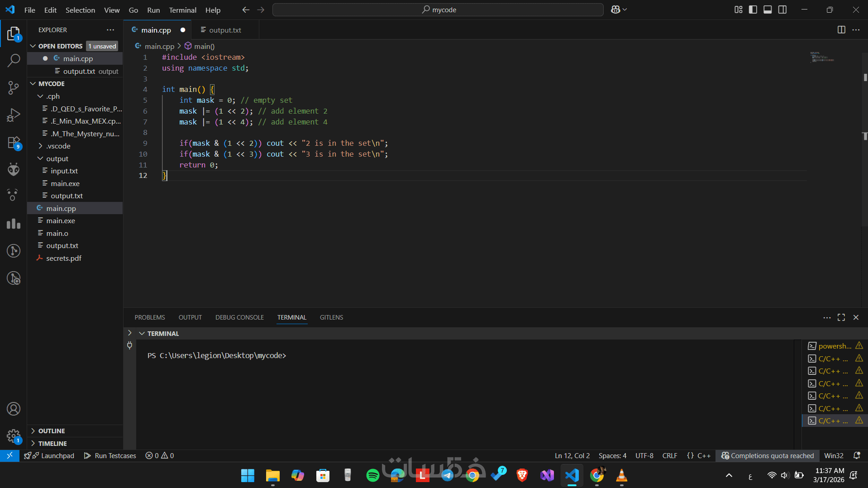Open the Extensions view

click(x=14, y=143)
